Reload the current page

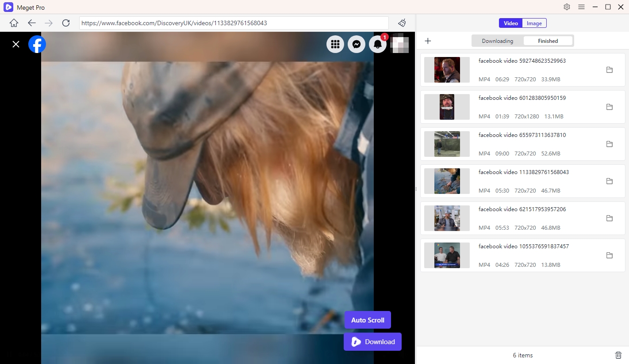pos(66,23)
